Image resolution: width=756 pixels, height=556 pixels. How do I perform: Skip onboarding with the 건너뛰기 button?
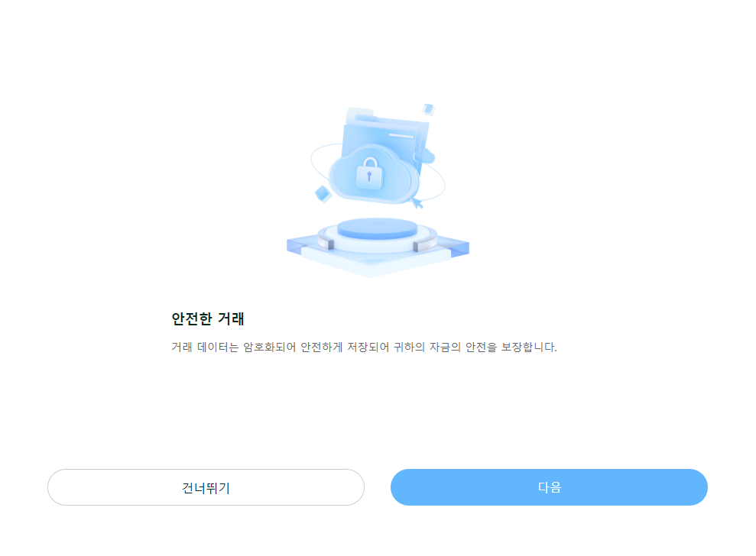click(x=206, y=487)
